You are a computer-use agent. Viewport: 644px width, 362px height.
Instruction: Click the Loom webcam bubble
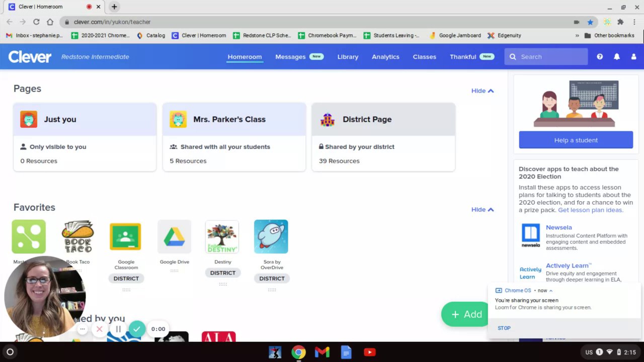(x=45, y=297)
